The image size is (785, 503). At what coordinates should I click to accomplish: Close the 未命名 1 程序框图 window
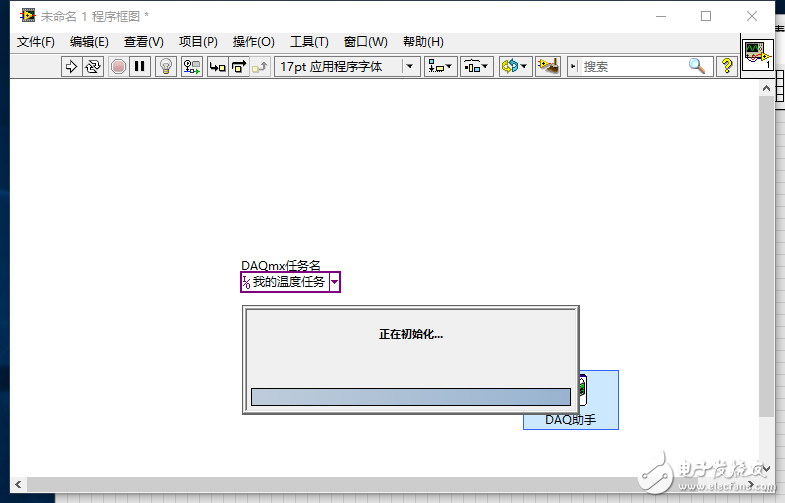pyautogui.click(x=751, y=17)
